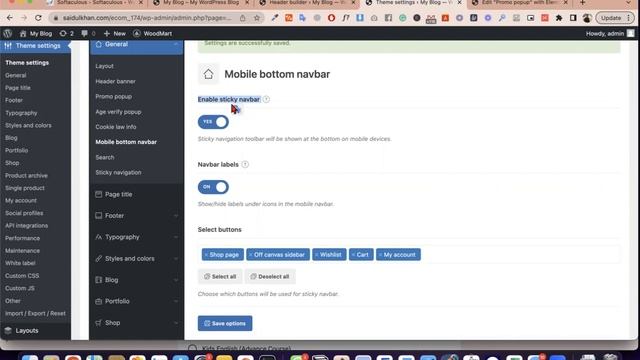The width and height of the screenshot is (640, 360).
Task: Expand the Page title section
Action: pos(136,194)
